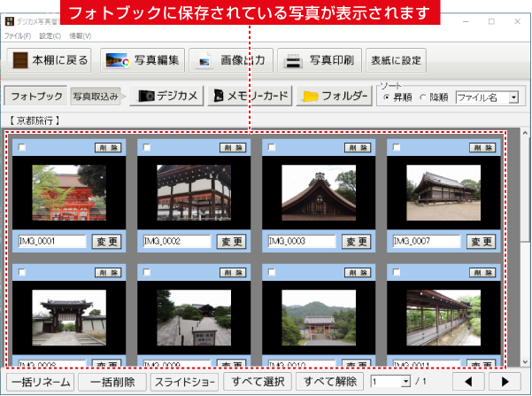Image resolution: width=532 pixels, height=396 pixels.
Task: Go to next page arrow
Action: coord(505,382)
